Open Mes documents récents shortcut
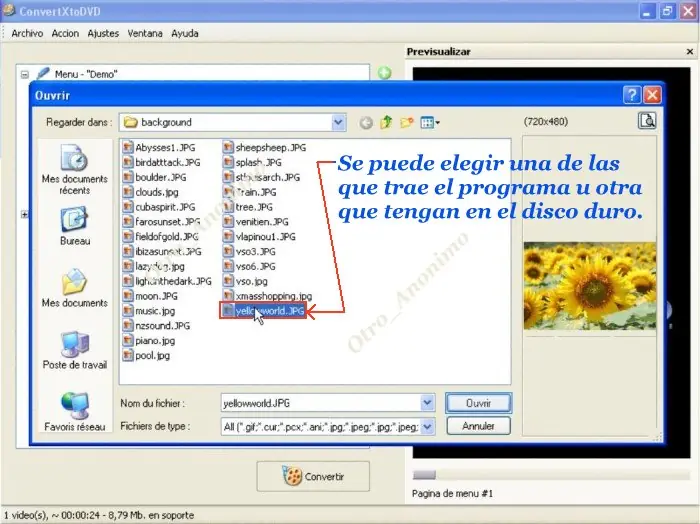The width and height of the screenshot is (700, 524). (x=75, y=170)
